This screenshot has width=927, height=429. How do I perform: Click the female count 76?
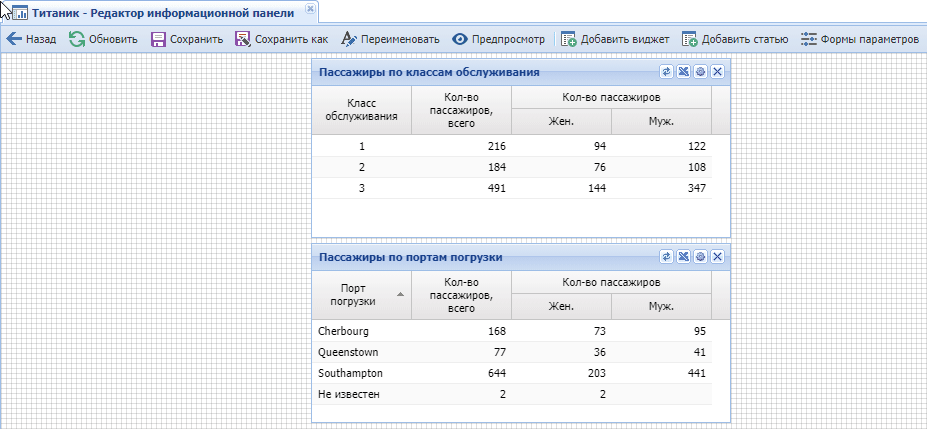[600, 167]
